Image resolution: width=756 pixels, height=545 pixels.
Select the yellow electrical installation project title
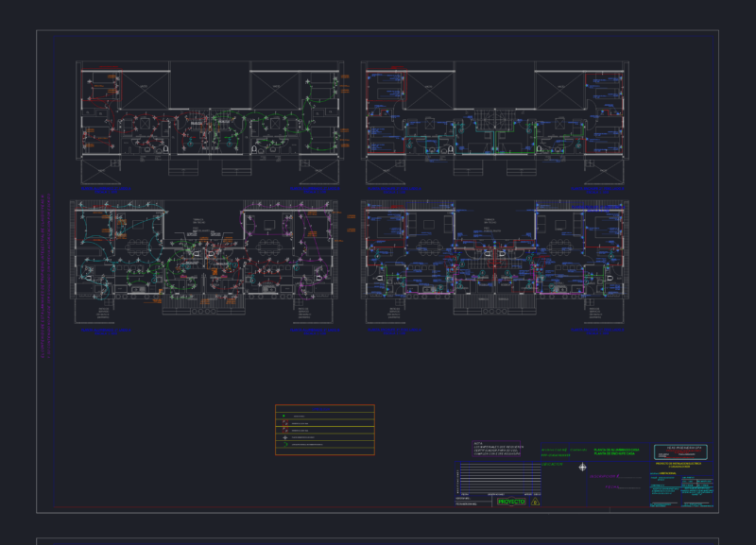(x=679, y=465)
